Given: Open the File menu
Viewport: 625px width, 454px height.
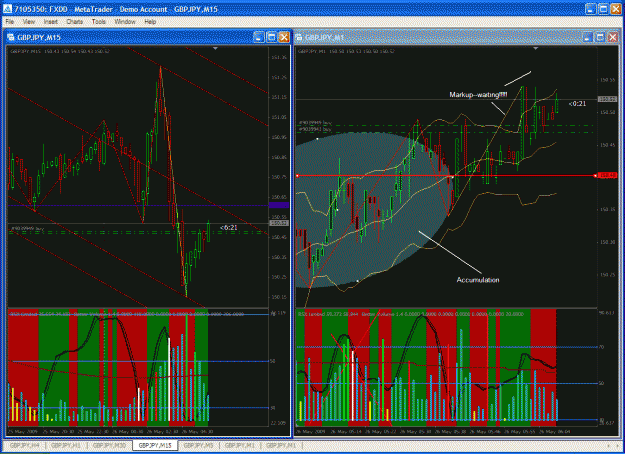Looking at the screenshot, I should [x=10, y=22].
